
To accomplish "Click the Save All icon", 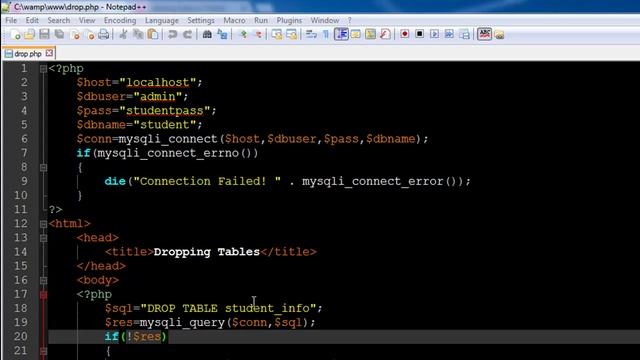I will 60,34.
